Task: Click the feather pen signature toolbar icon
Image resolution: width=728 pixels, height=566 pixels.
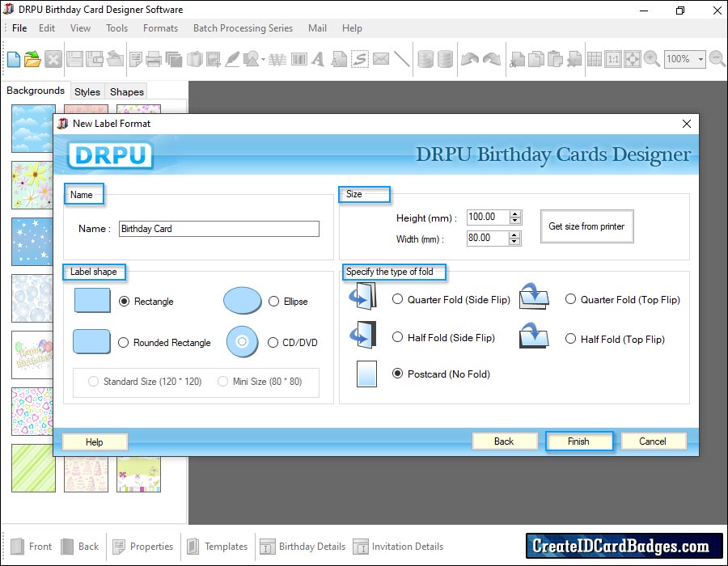Action: point(232,59)
